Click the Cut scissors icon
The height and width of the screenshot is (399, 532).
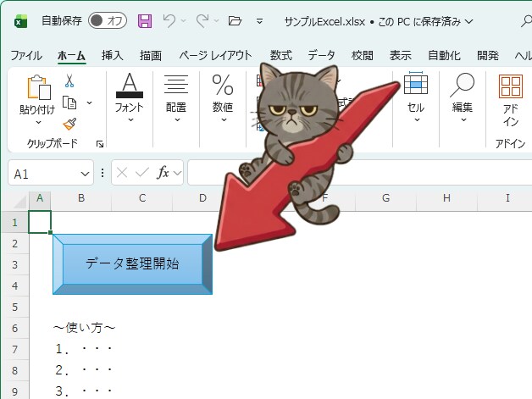[x=69, y=80]
